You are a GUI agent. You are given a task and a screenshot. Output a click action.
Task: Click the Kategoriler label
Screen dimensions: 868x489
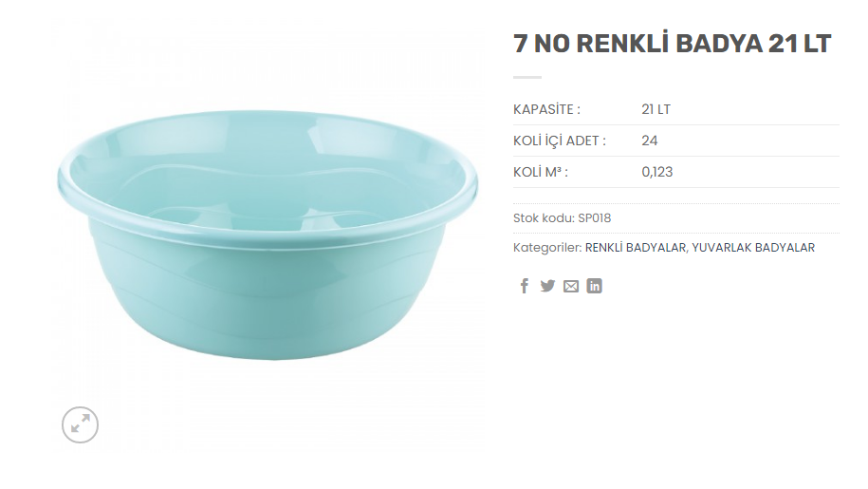tap(547, 248)
